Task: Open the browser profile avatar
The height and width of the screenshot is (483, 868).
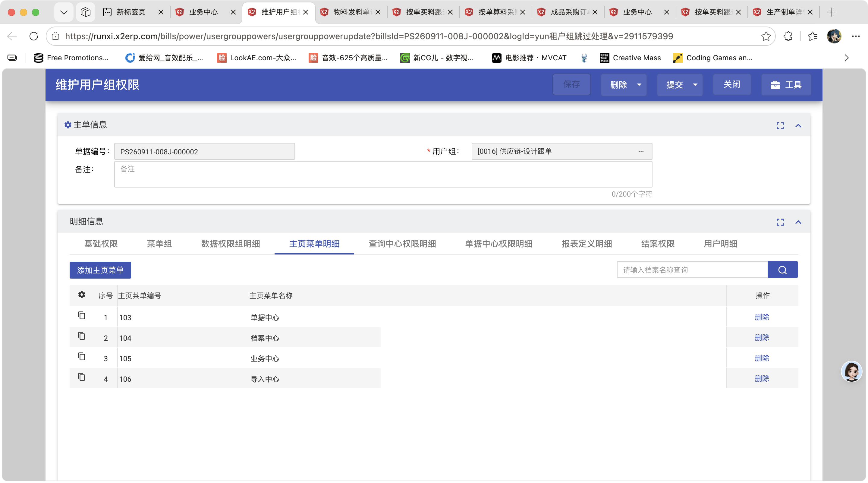Action: click(x=834, y=36)
